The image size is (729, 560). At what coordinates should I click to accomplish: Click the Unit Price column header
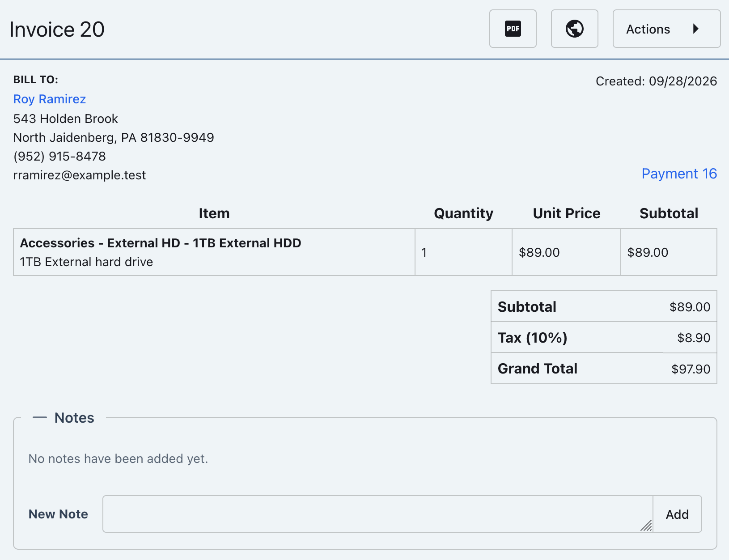566,213
